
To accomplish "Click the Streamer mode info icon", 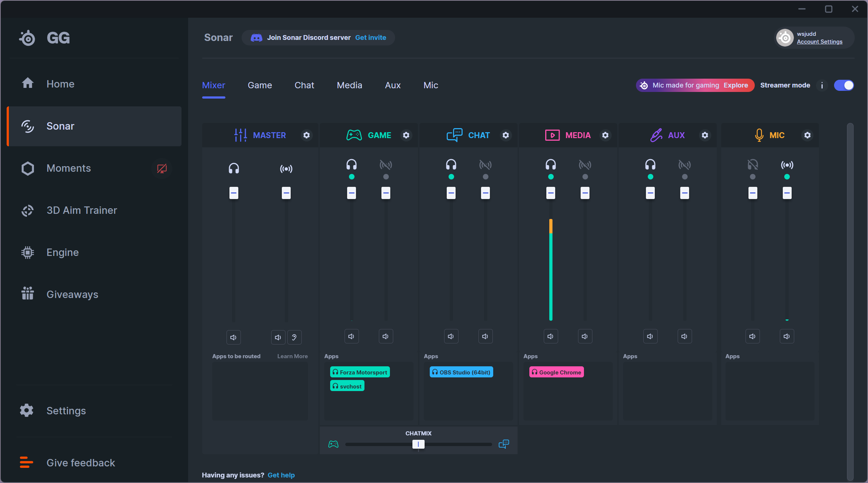I will click(x=822, y=85).
